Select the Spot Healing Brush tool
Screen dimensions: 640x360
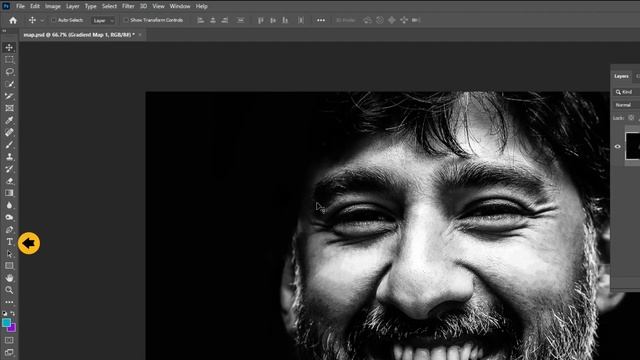pyautogui.click(x=9, y=132)
